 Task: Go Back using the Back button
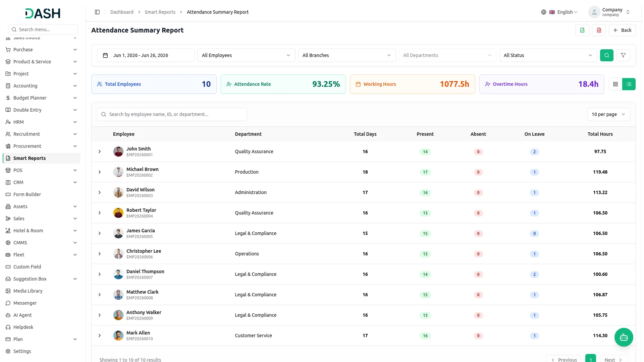click(622, 30)
